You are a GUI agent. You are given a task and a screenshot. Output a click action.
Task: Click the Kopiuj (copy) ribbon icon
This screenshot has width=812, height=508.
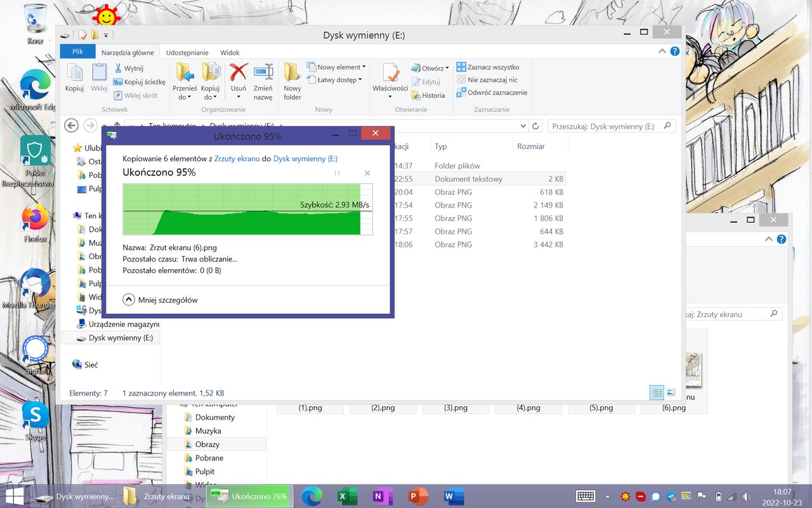click(x=74, y=77)
